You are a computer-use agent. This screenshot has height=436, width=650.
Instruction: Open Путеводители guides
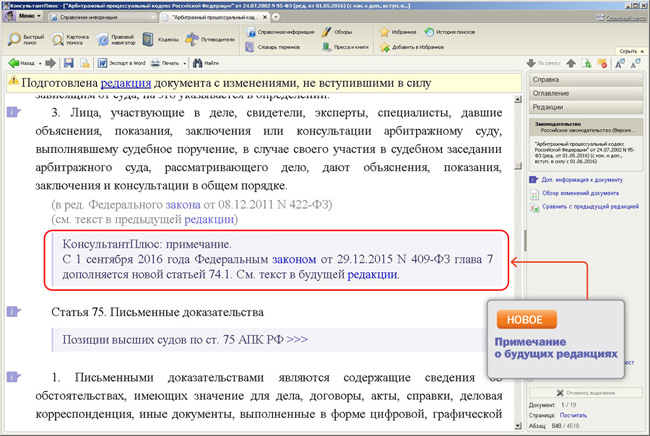coord(210,39)
